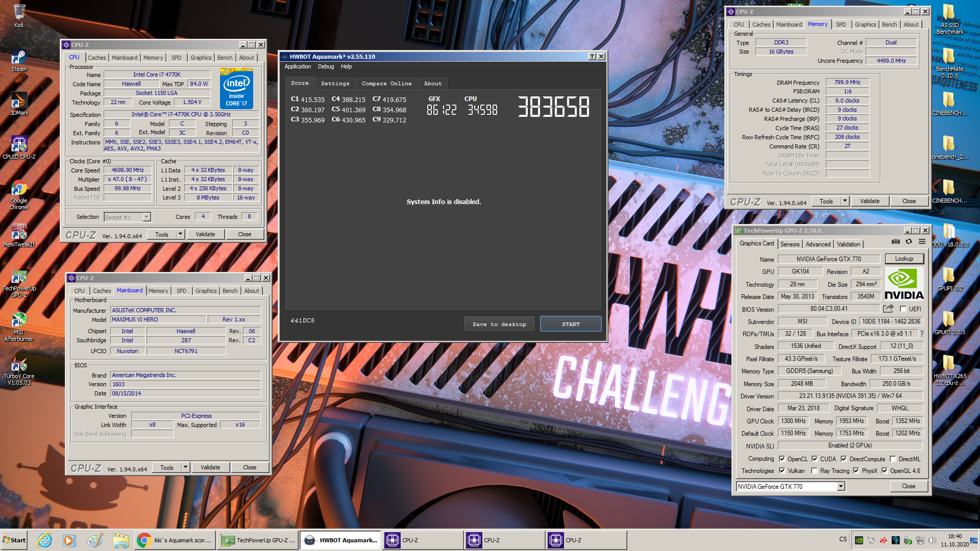Open Windows Media Player from taskbar
The width and height of the screenshot is (980, 551).
coord(69,540)
